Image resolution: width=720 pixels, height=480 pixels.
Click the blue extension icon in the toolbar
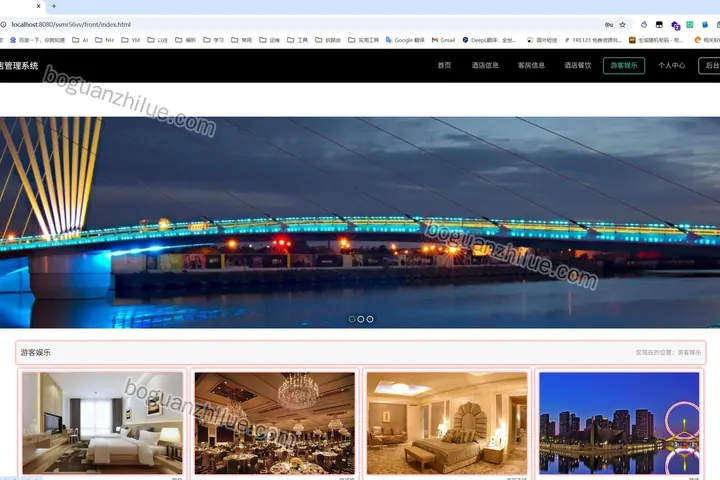click(x=705, y=25)
